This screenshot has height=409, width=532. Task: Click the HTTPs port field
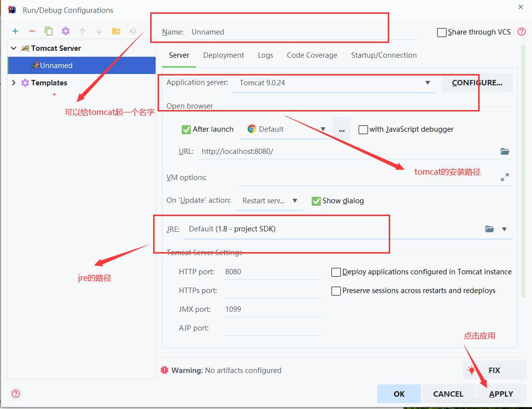pyautogui.click(x=272, y=291)
